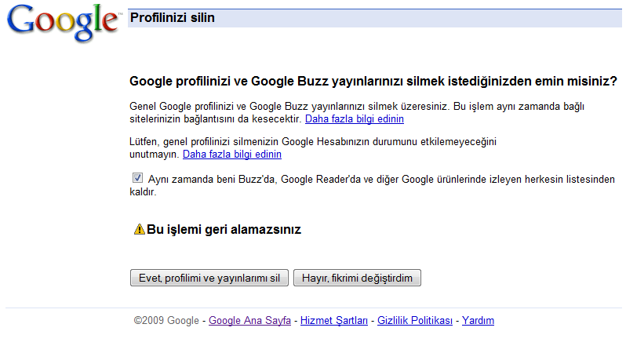Uncheck the remove-from-followers checkbox
Image resolution: width=626 pixels, height=364 pixels.
point(137,177)
